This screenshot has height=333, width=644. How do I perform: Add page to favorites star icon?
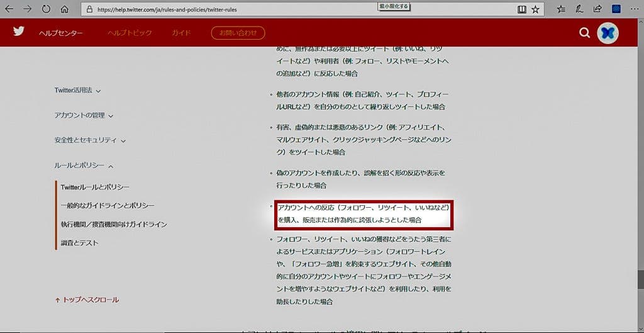click(x=535, y=9)
